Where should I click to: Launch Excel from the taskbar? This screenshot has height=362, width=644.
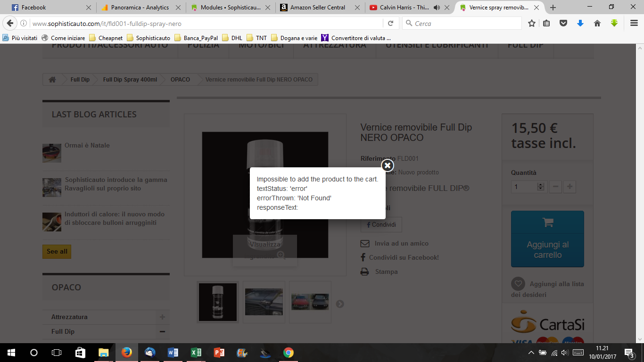pyautogui.click(x=196, y=353)
